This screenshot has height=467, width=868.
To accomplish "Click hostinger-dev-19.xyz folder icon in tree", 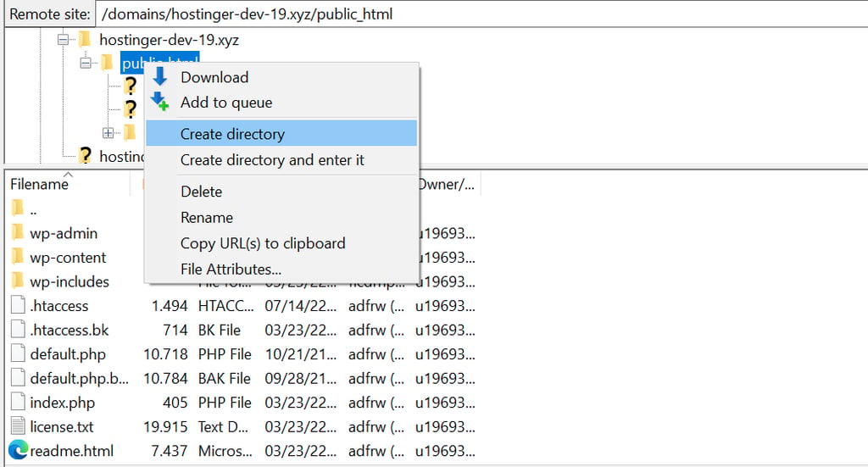I will click(x=85, y=39).
